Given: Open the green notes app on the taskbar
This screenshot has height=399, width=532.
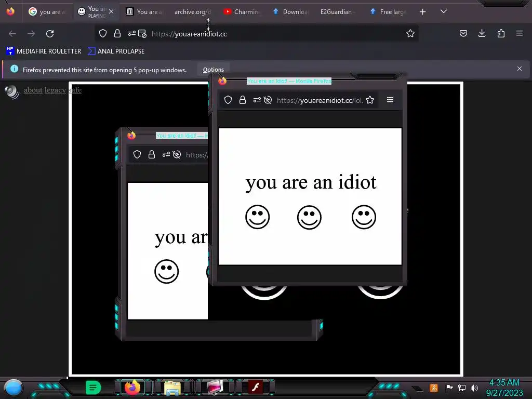Looking at the screenshot, I should [x=94, y=388].
